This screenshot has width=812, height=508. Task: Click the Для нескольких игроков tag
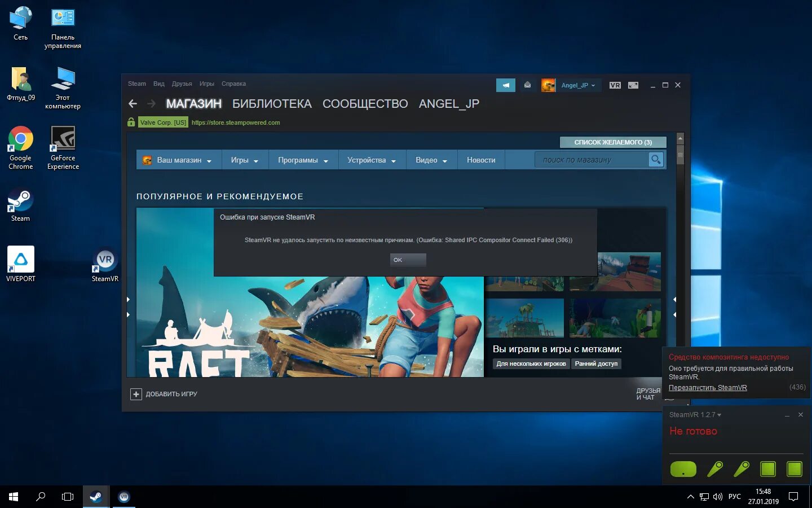coord(531,364)
